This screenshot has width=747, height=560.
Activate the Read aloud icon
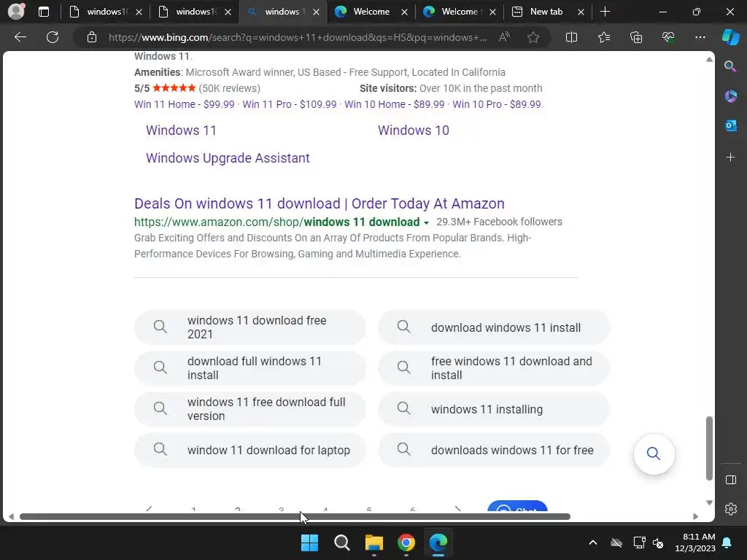coord(504,37)
